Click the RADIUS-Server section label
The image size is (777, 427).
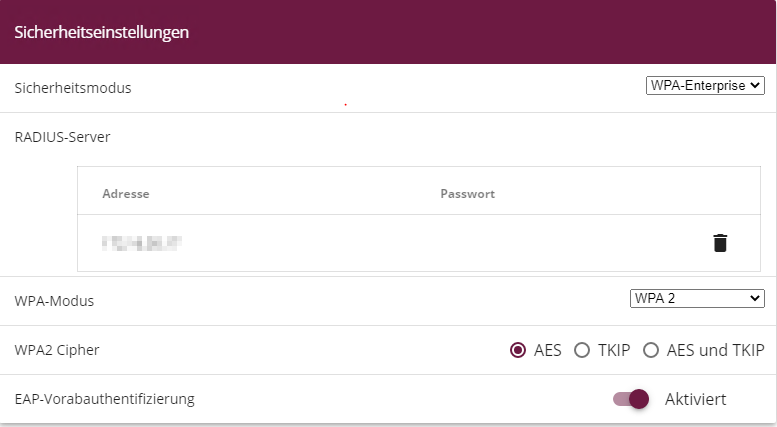click(62, 137)
